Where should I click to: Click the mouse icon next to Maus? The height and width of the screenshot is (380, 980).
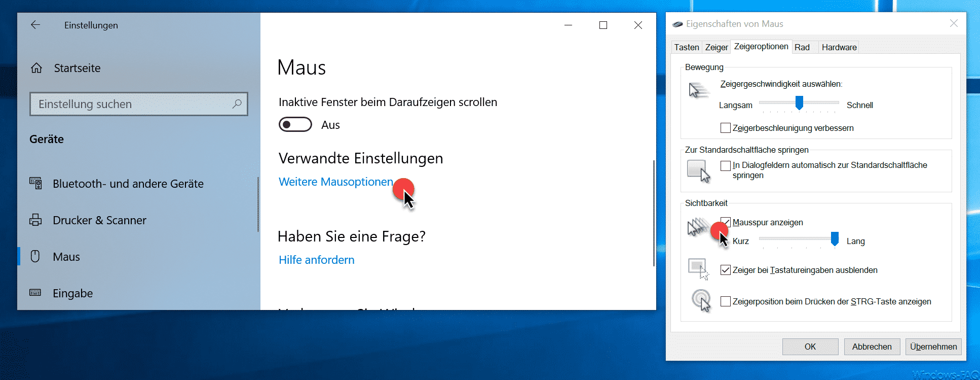pos(35,256)
